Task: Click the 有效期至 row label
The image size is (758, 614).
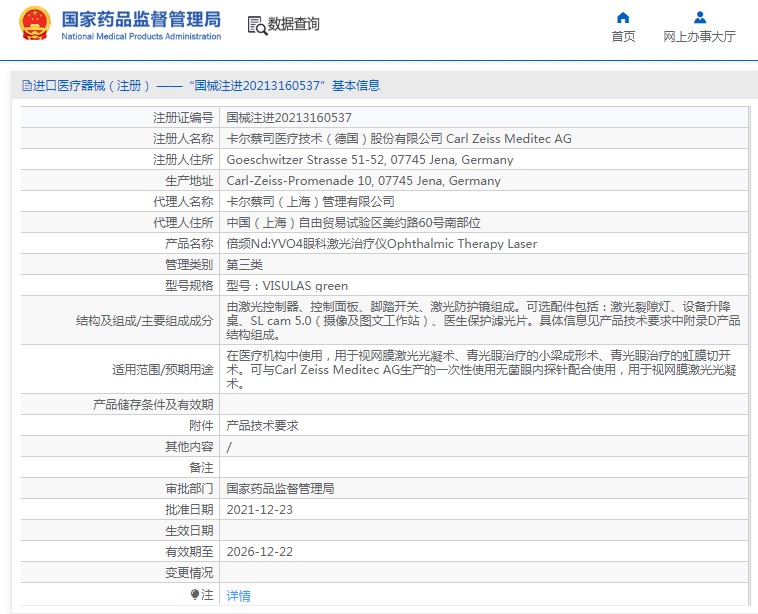Action: pyautogui.click(x=189, y=552)
